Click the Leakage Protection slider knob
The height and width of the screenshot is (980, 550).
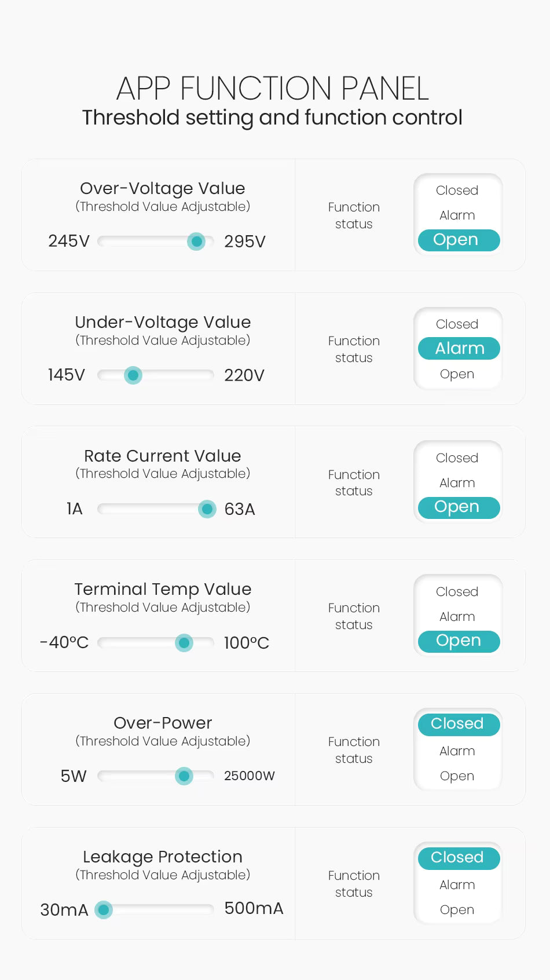click(x=104, y=910)
